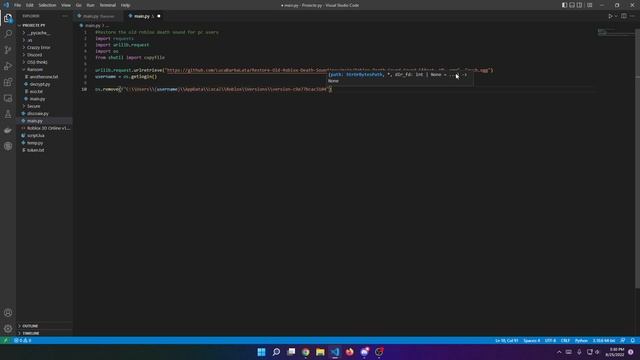Open temp.py in explorer
The width and height of the screenshot is (640, 360).
click(x=44, y=143)
